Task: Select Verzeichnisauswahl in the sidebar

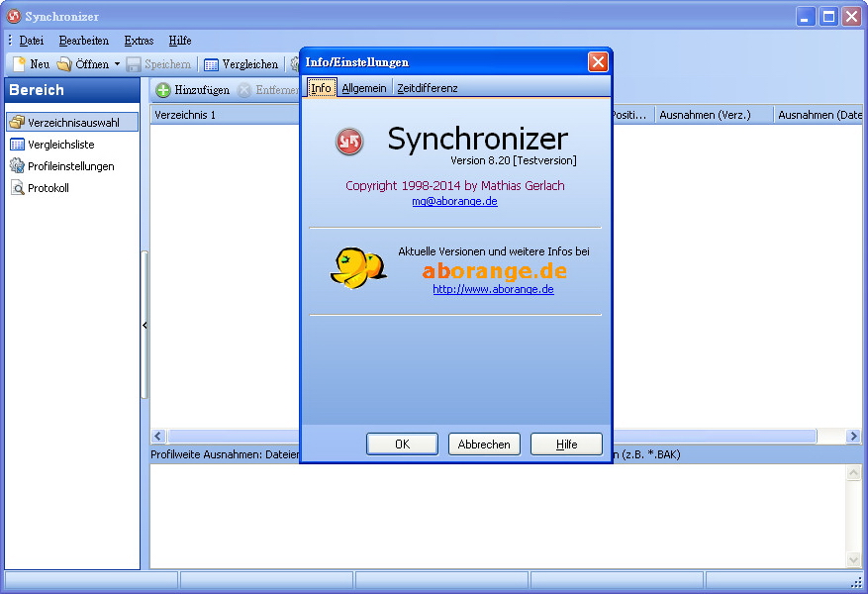Action: [72, 123]
